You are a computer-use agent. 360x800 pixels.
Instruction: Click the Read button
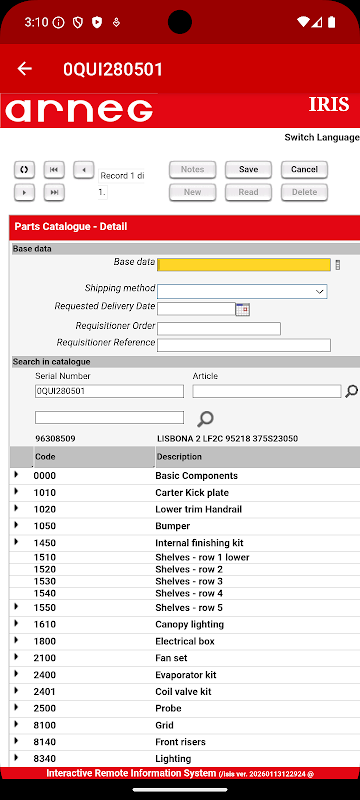click(x=248, y=192)
